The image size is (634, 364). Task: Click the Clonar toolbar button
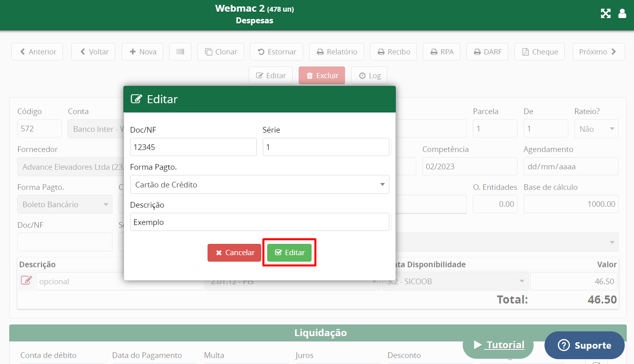220,52
